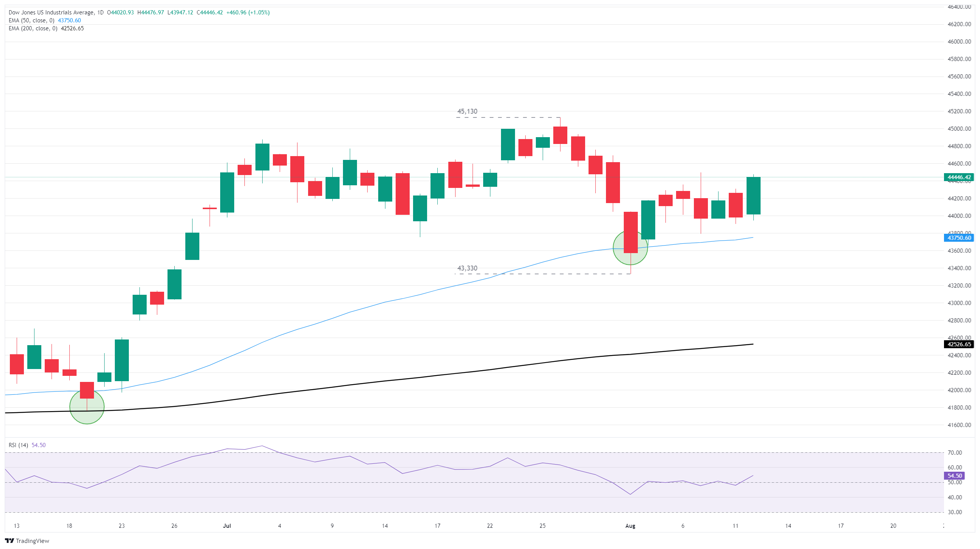Click the blue EMA price tag 43750.60

(x=959, y=238)
